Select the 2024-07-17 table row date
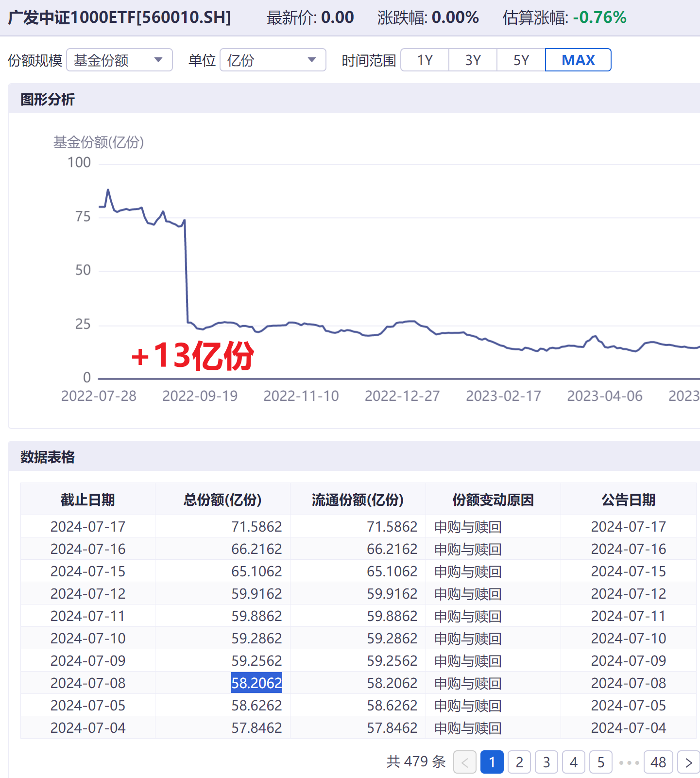 [88, 527]
